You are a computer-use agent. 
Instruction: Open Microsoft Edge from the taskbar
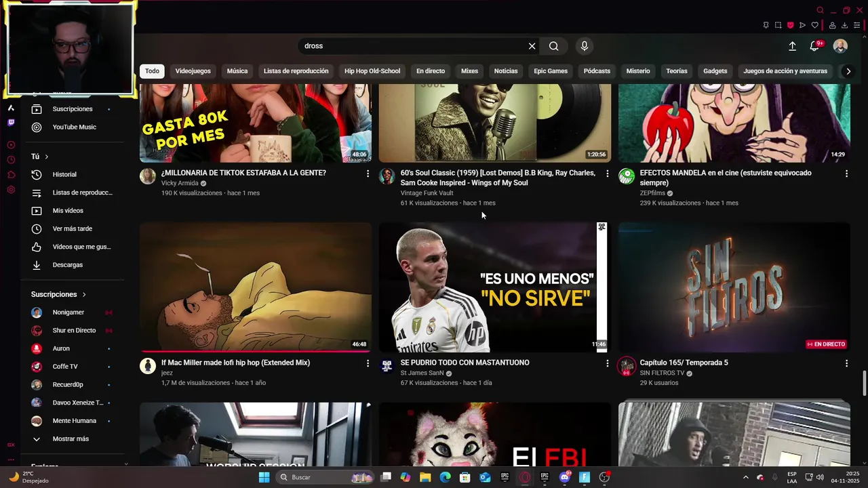point(445,477)
